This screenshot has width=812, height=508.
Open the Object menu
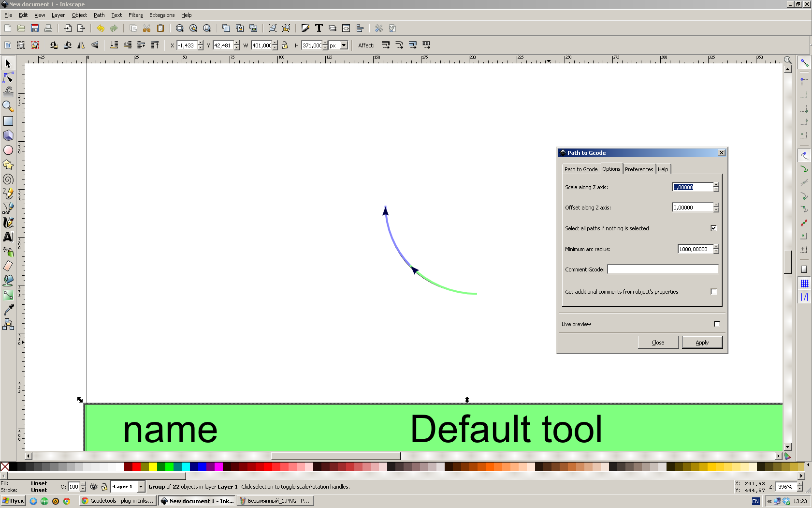click(x=79, y=15)
